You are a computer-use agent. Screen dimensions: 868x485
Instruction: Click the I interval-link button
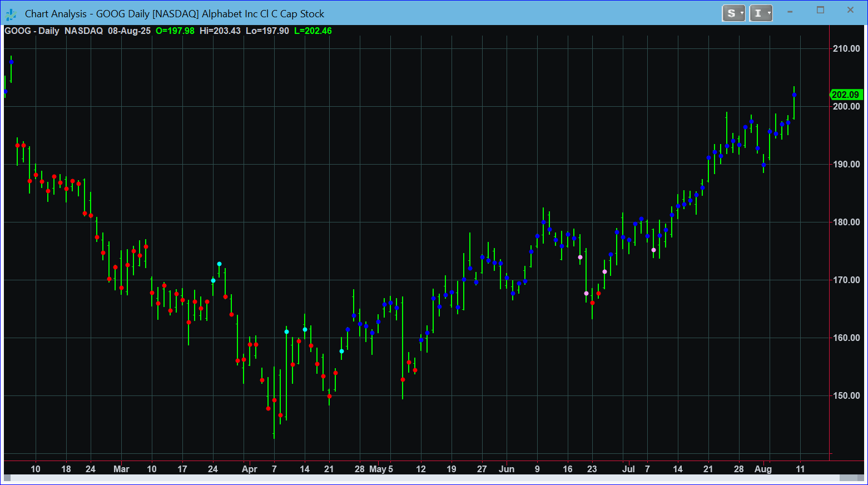(x=757, y=13)
